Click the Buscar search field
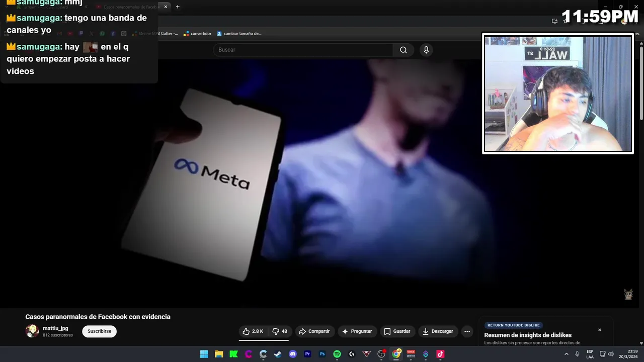 click(303, 50)
